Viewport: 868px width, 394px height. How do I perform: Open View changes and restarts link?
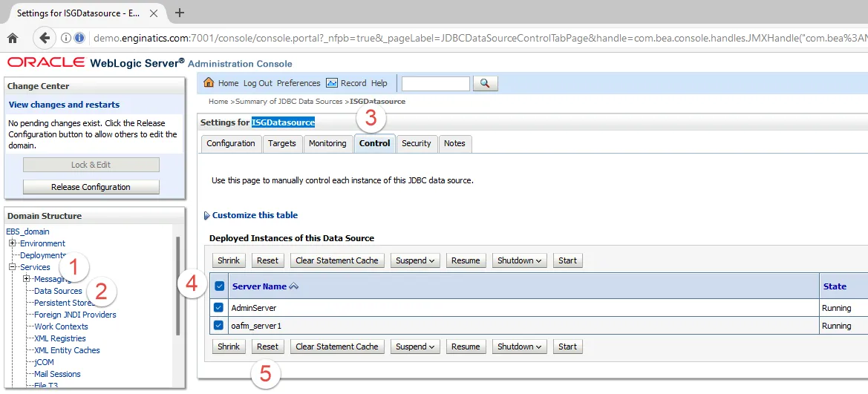[64, 105]
